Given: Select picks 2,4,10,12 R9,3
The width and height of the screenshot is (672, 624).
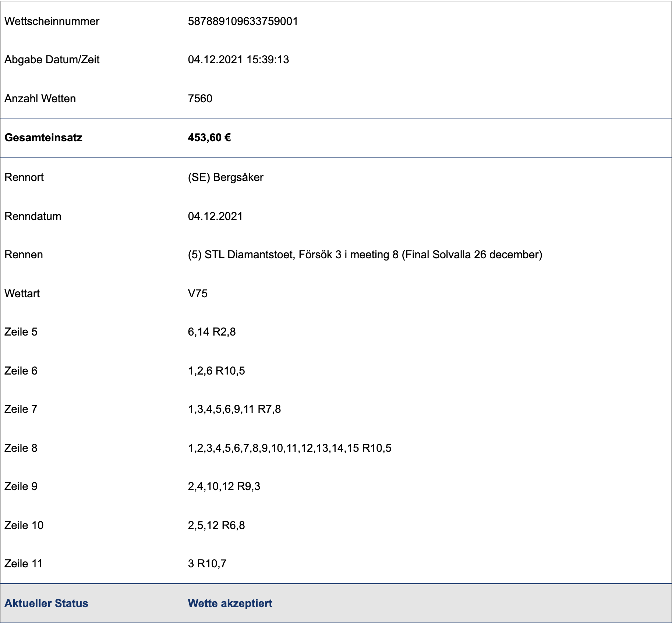Looking at the screenshot, I should 224,486.
